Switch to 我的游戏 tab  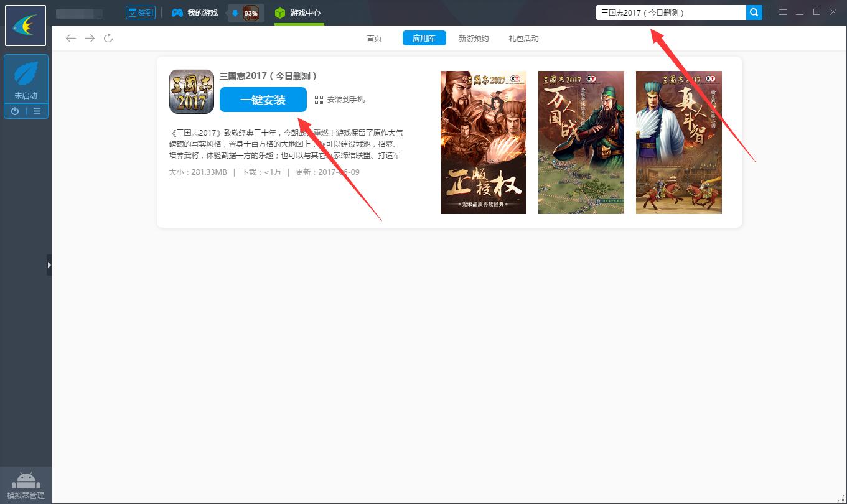coord(195,12)
